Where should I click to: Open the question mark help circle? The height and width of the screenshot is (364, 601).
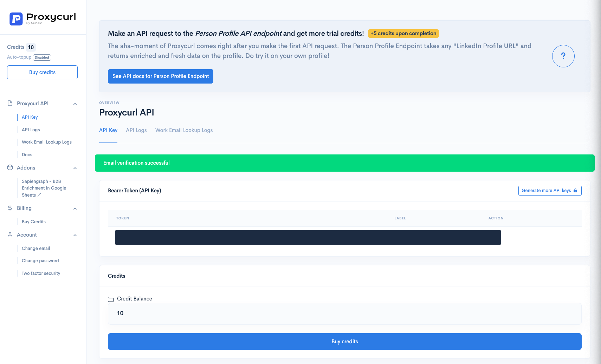tap(563, 56)
